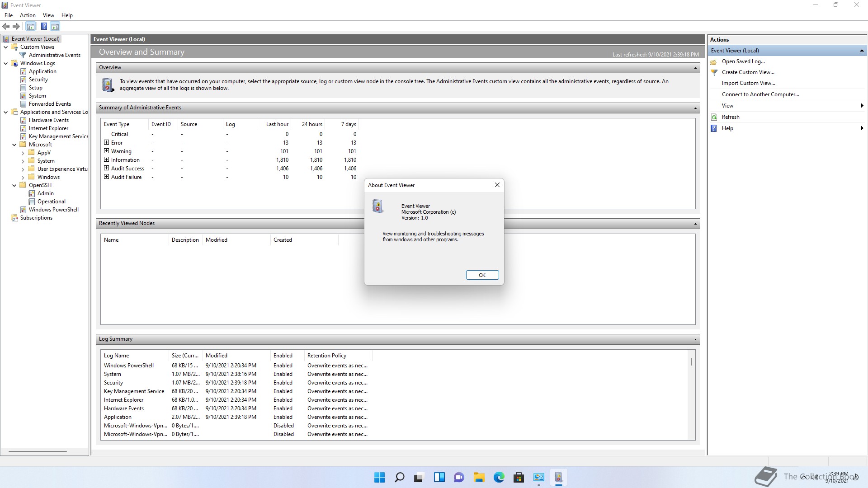Open the Action menu
The height and width of the screenshot is (488, 868).
[x=28, y=15]
